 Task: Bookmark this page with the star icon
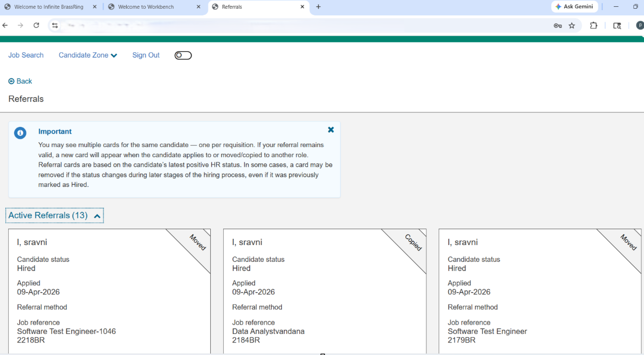click(x=572, y=25)
